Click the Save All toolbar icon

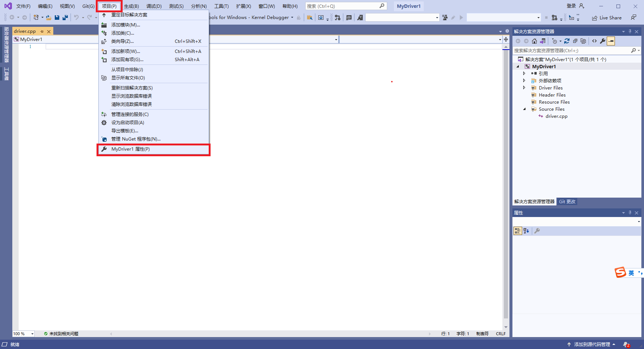point(65,18)
